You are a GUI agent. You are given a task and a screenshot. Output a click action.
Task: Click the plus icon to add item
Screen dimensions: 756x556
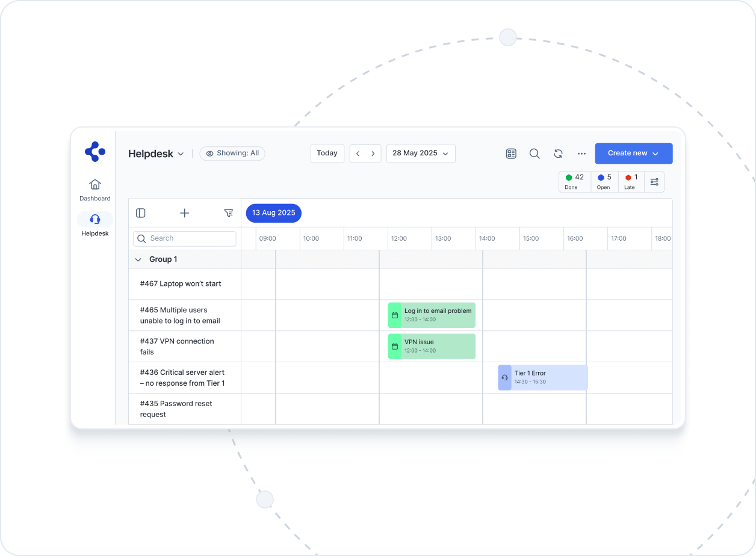pyautogui.click(x=185, y=213)
